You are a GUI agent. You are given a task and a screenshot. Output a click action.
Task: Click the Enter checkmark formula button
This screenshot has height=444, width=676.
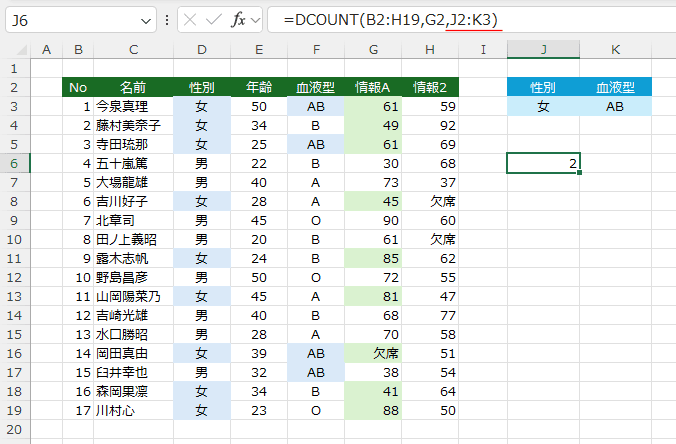(x=213, y=19)
